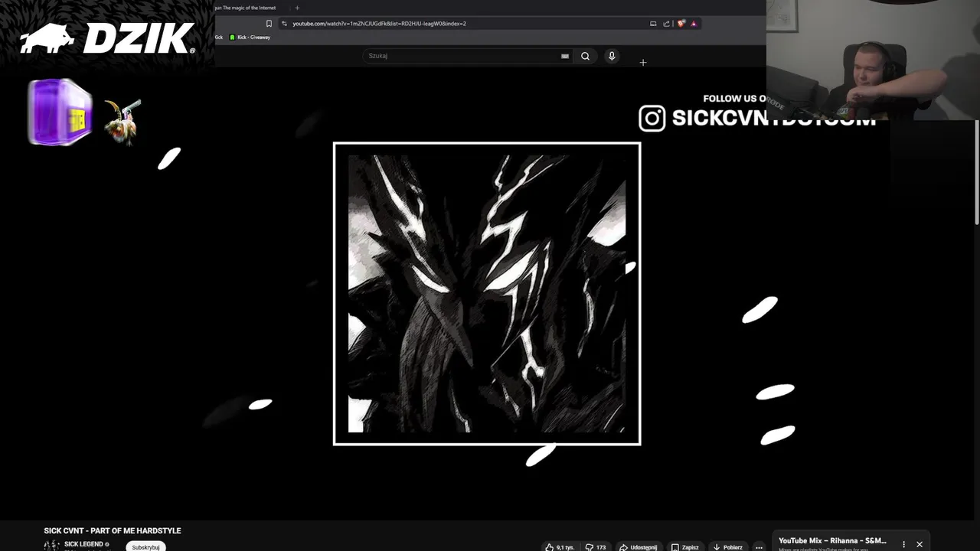Open the Brave Shields lion icon

click(681, 24)
